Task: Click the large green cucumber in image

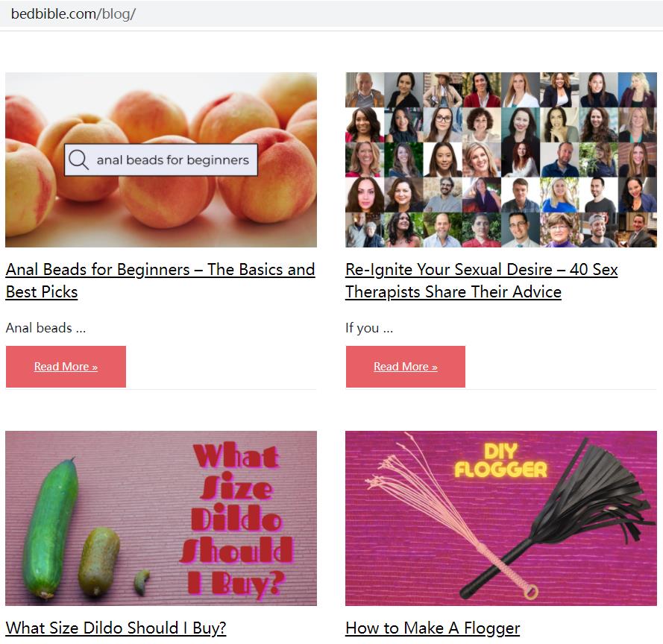Action: (51, 528)
